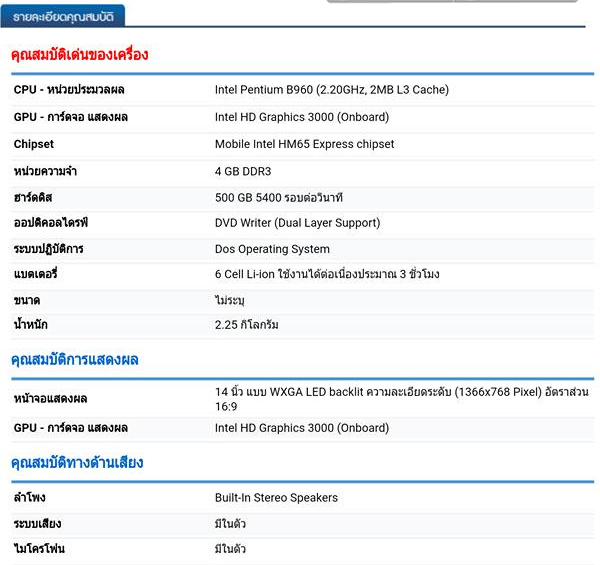Click มีในตัว value in ไมโครโฟน row
This screenshot has height=565, width=600.
tap(230, 549)
